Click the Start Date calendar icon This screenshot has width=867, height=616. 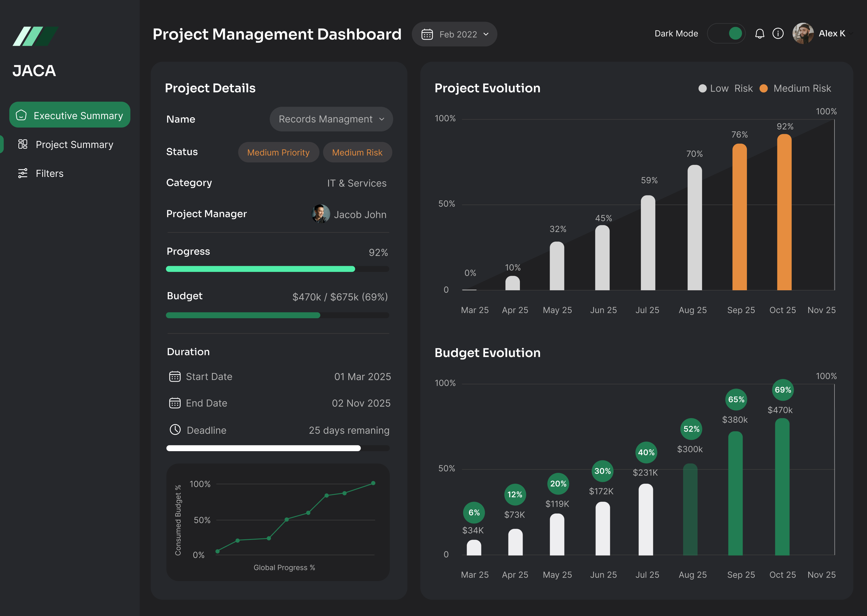coord(175,376)
